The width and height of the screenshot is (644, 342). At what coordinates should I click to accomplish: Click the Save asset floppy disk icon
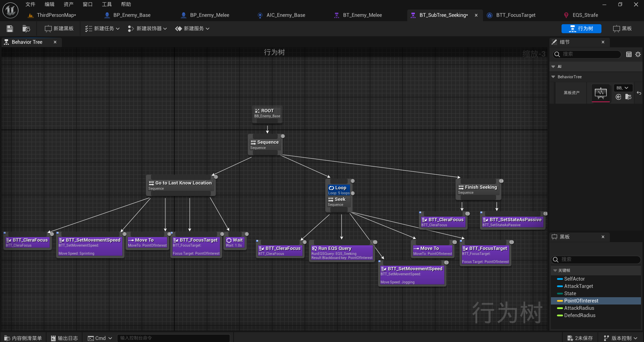(10, 29)
